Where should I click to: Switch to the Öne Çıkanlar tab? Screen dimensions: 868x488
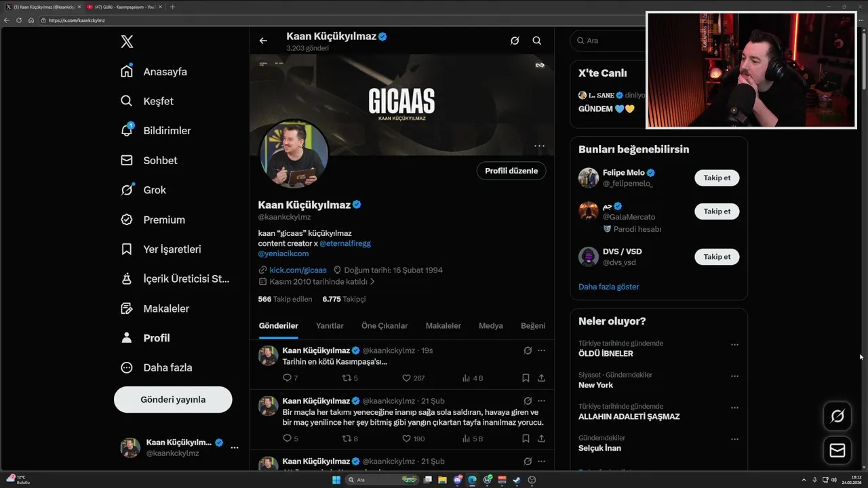tap(384, 326)
